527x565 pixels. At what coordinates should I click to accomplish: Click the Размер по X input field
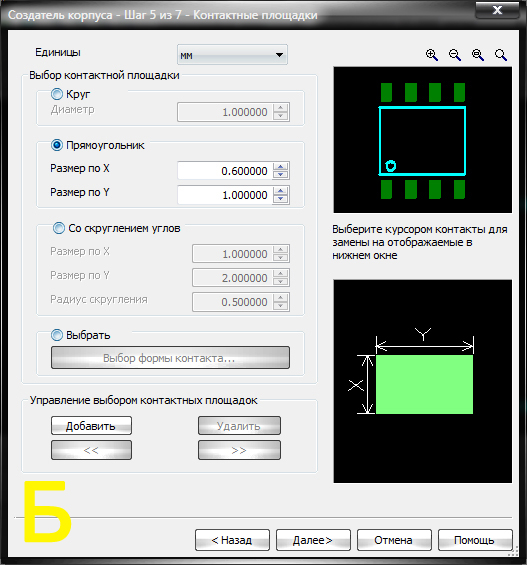pos(225,171)
